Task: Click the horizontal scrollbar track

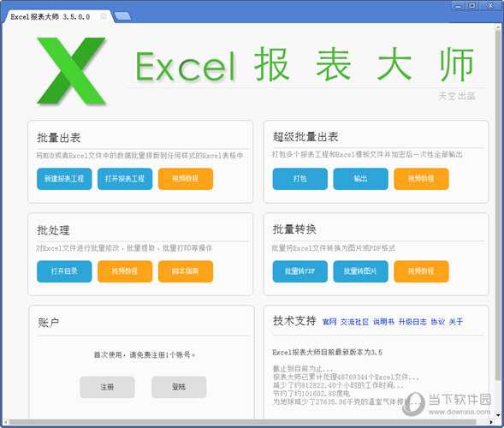Action: click(244, 422)
